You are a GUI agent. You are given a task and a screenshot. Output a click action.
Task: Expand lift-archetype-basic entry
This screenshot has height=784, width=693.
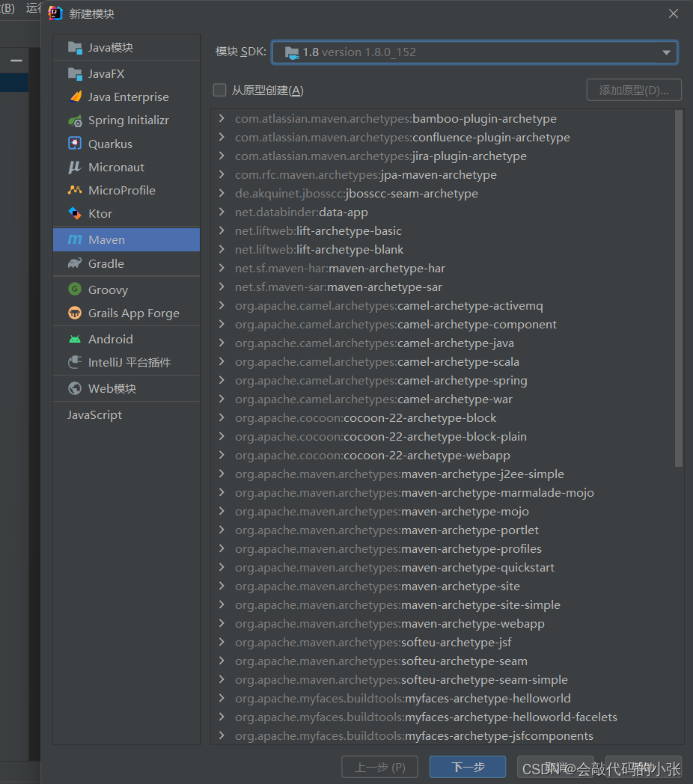[x=222, y=230]
